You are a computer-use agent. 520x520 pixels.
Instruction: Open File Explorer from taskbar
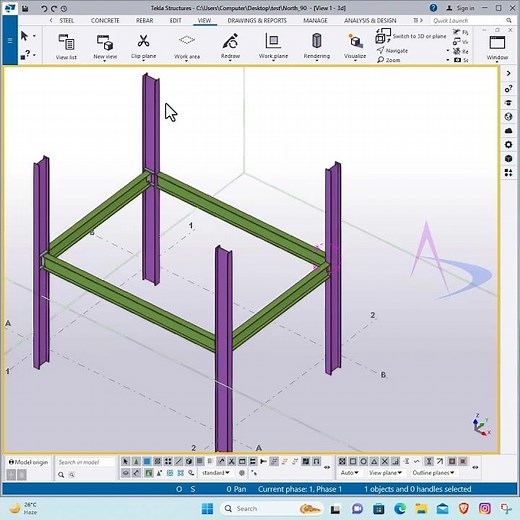(x=421, y=509)
